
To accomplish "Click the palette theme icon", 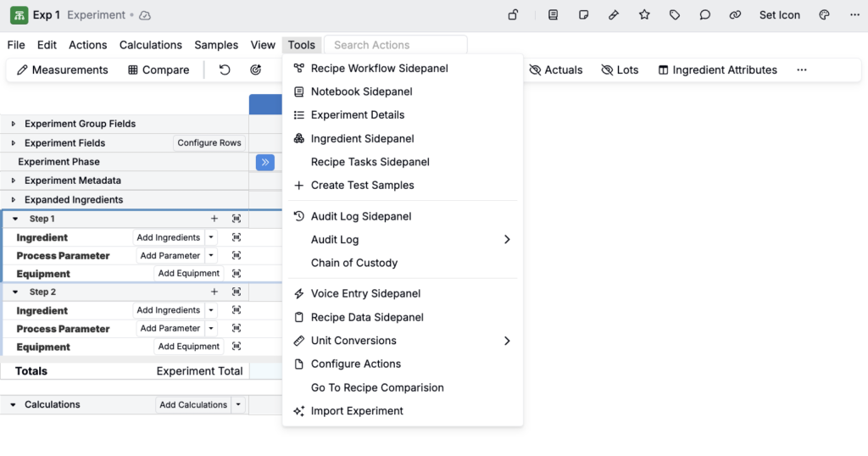I will [x=824, y=15].
